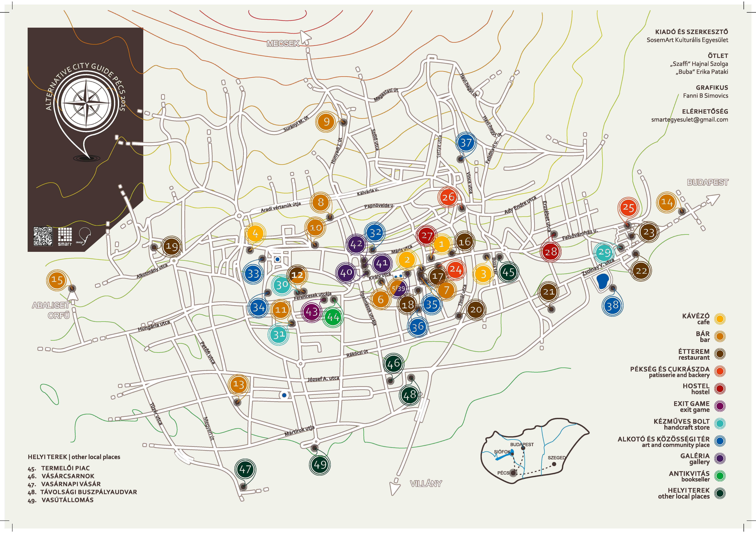The height and width of the screenshot is (533, 756).
Task: Click the compass rose logo
Action: [87, 103]
